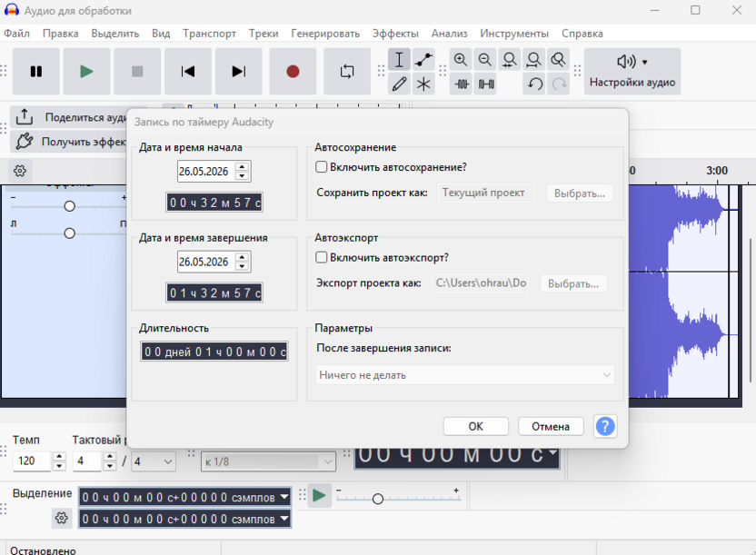Click Выбрать next to Экспорт проекта
The image size is (756, 555).
click(x=573, y=283)
